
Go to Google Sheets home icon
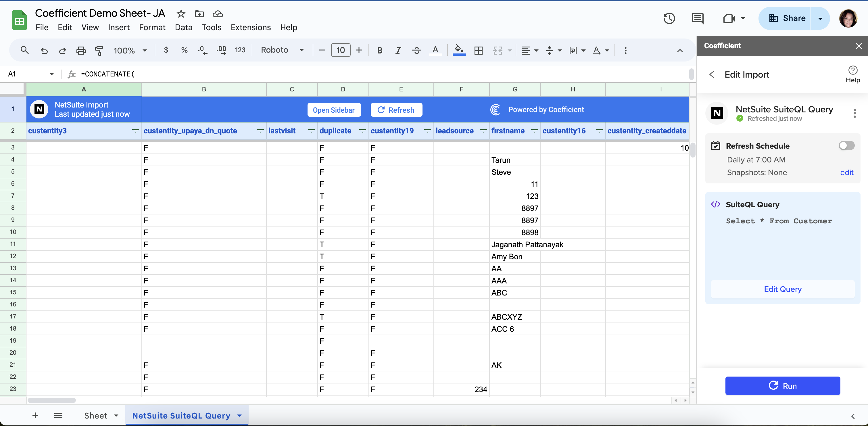(19, 20)
